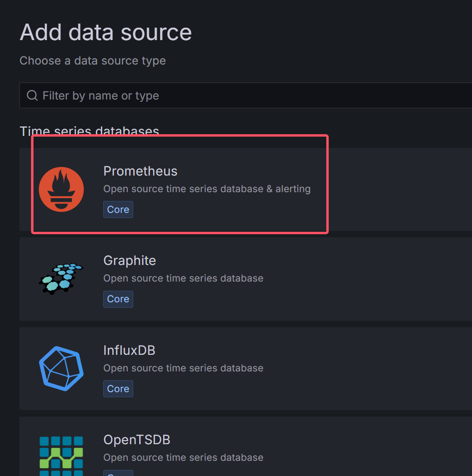
Task: Click the Core badge under Prometheus
Action: coord(118,209)
